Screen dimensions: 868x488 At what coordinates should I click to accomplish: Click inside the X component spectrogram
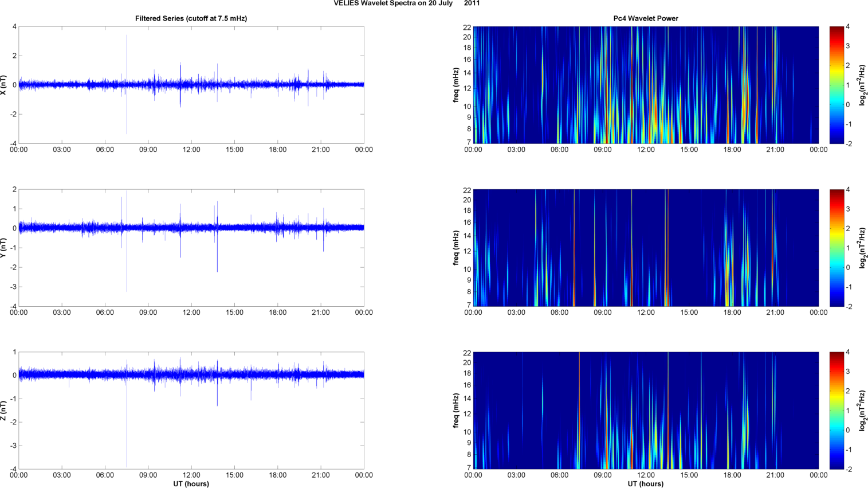tap(645, 85)
